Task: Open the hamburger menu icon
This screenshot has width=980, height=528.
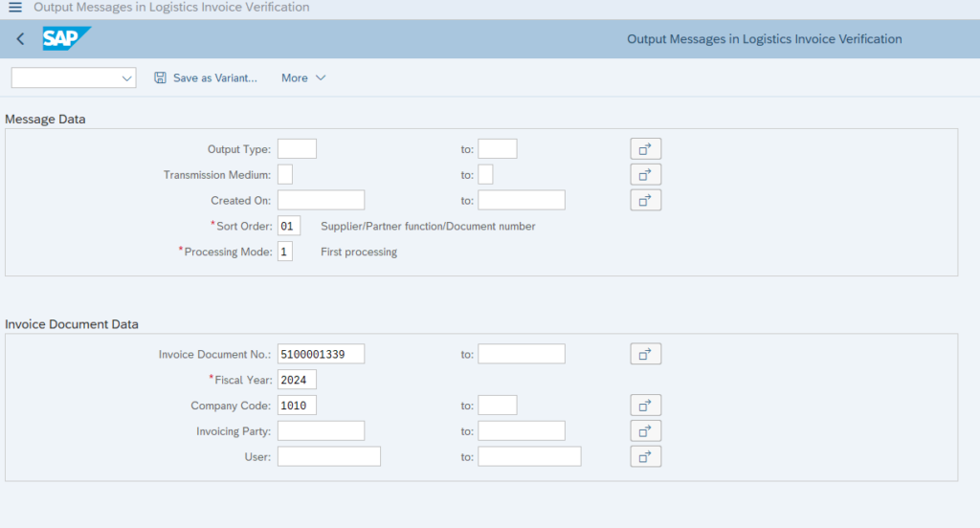Action: coord(15,8)
